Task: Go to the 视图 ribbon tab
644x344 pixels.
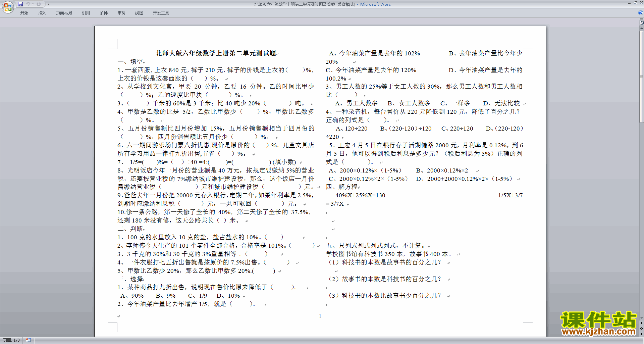Action: 139,13
